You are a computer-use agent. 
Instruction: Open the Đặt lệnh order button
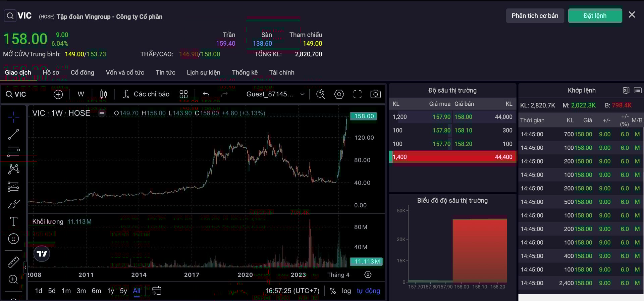pos(595,16)
